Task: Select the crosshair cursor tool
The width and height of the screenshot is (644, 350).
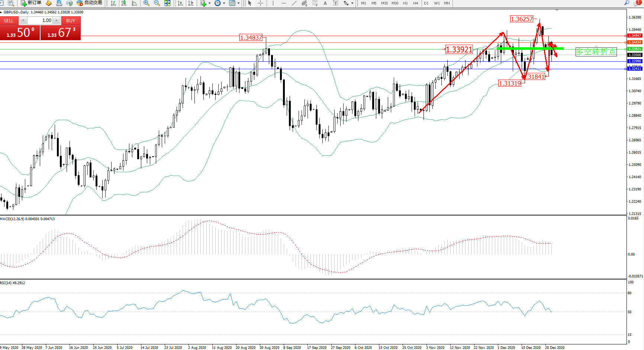Action: coord(260,3)
